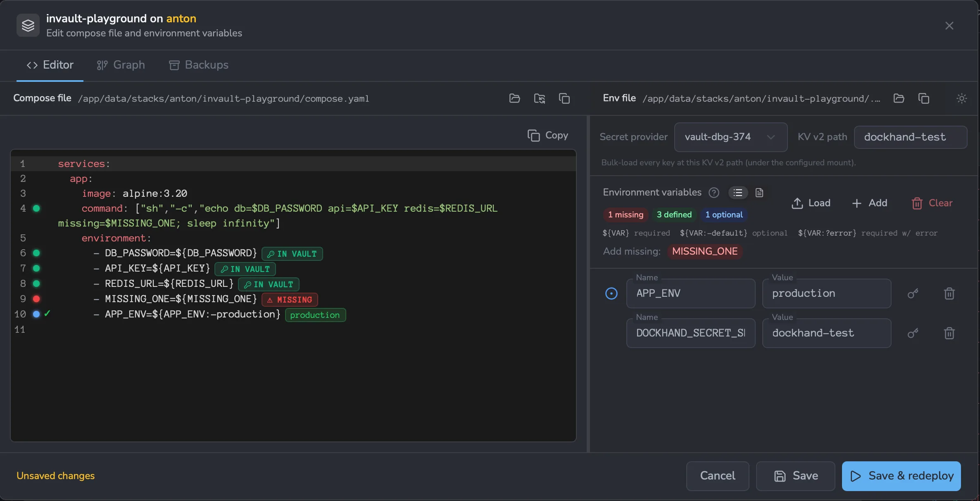Viewport: 980px width, 501px height.
Task: Click 'image: alpine:3.20' code line
Action: (134, 193)
